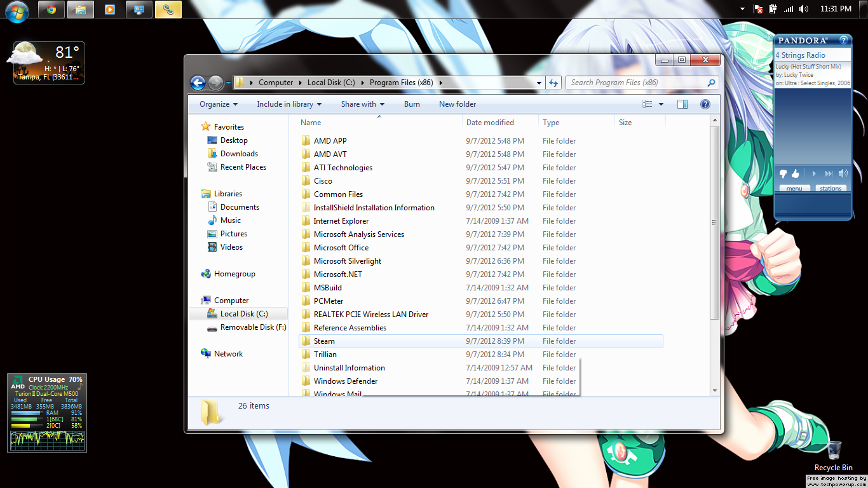This screenshot has width=868, height=488.
Task: Open the views more options arrow
Action: [x=661, y=104]
